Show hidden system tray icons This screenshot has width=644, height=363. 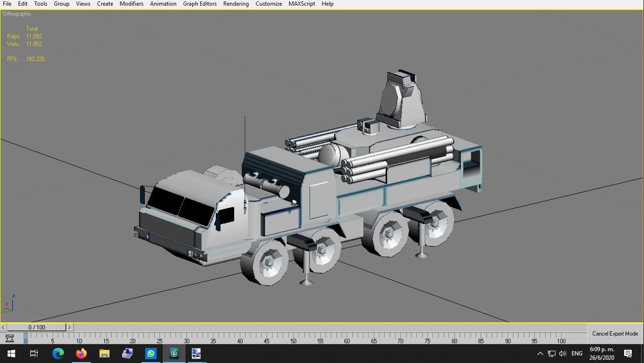(540, 353)
